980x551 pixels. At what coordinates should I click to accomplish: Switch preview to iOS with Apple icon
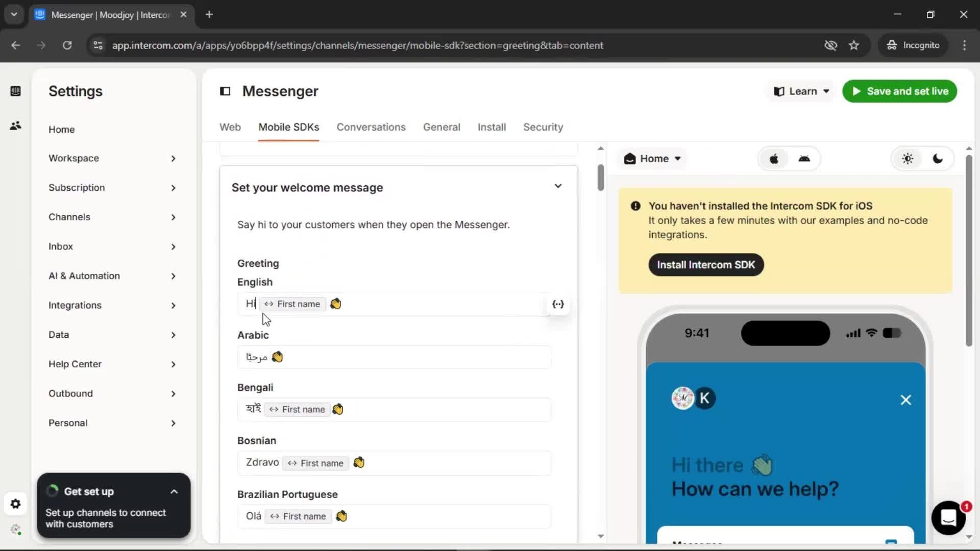(774, 159)
